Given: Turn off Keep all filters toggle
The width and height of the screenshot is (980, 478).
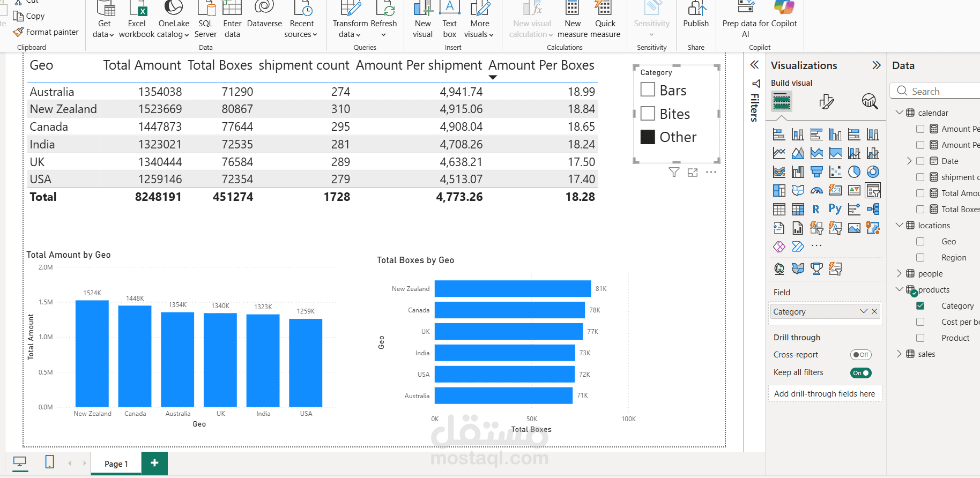Looking at the screenshot, I should coord(861,373).
